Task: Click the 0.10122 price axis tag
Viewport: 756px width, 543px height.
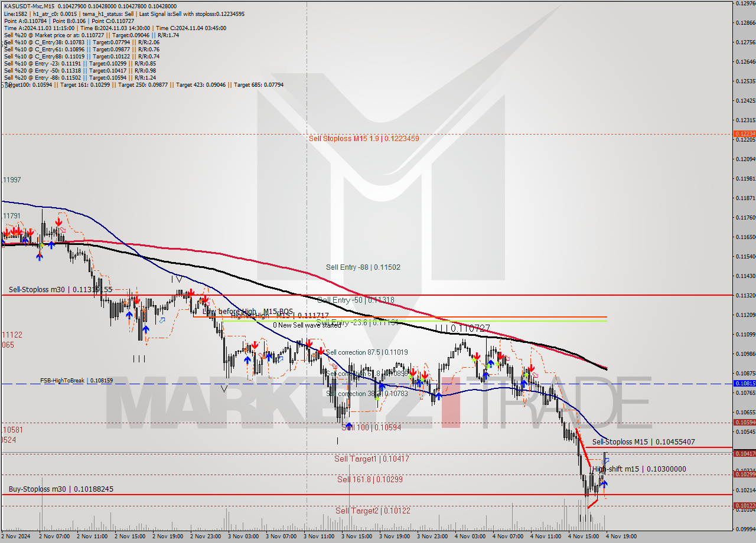Action: (744, 505)
